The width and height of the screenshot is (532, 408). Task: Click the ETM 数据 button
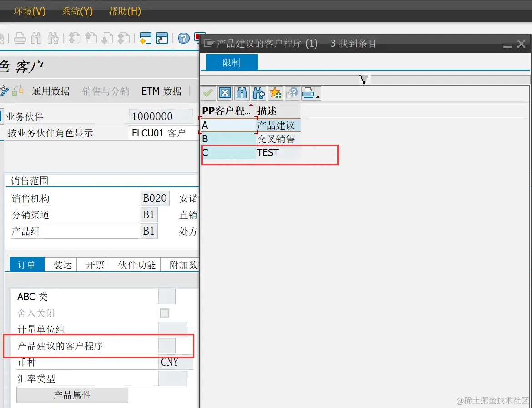point(161,91)
